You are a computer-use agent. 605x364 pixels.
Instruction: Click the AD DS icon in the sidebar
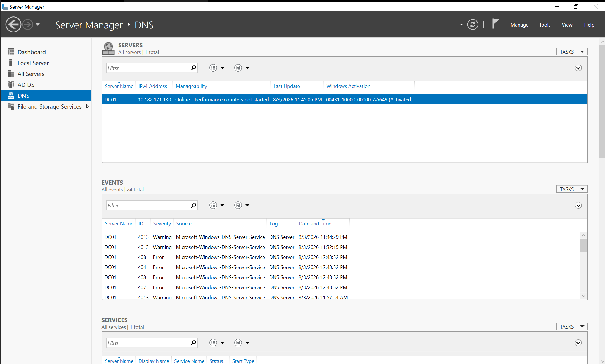tap(11, 84)
